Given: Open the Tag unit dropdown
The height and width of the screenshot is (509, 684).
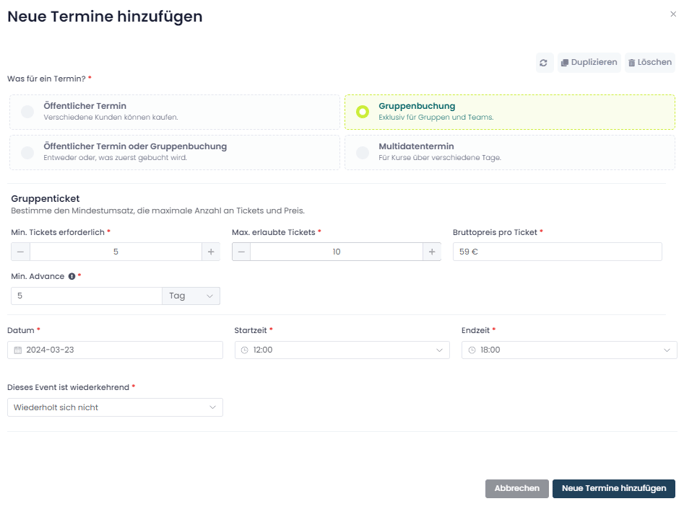Looking at the screenshot, I should click(191, 296).
